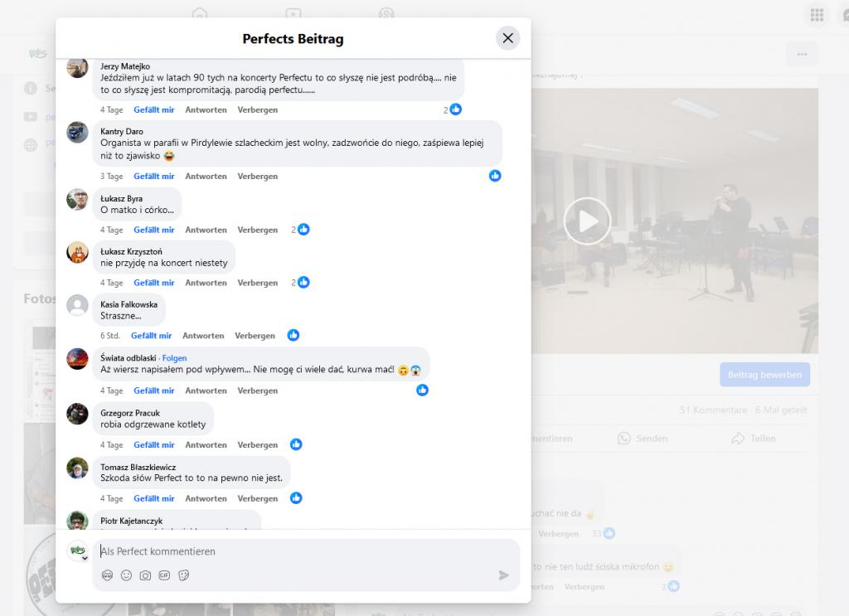Open the GIF picker in comment box

(x=165, y=575)
